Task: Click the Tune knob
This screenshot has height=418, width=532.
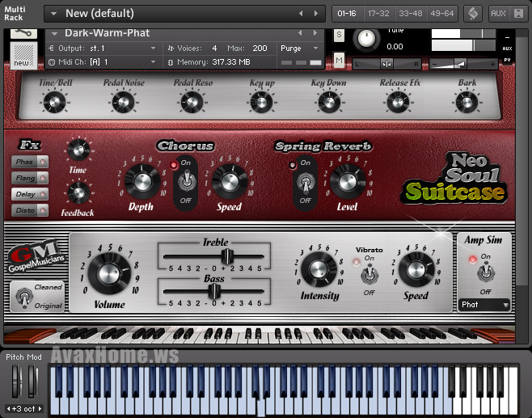Action: pyautogui.click(x=366, y=39)
